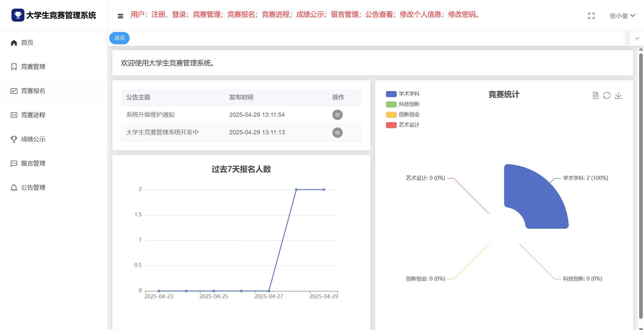Collapse the sidebar with the hamburger icon
Image resolution: width=644 pixels, height=330 pixels.
[x=120, y=16]
